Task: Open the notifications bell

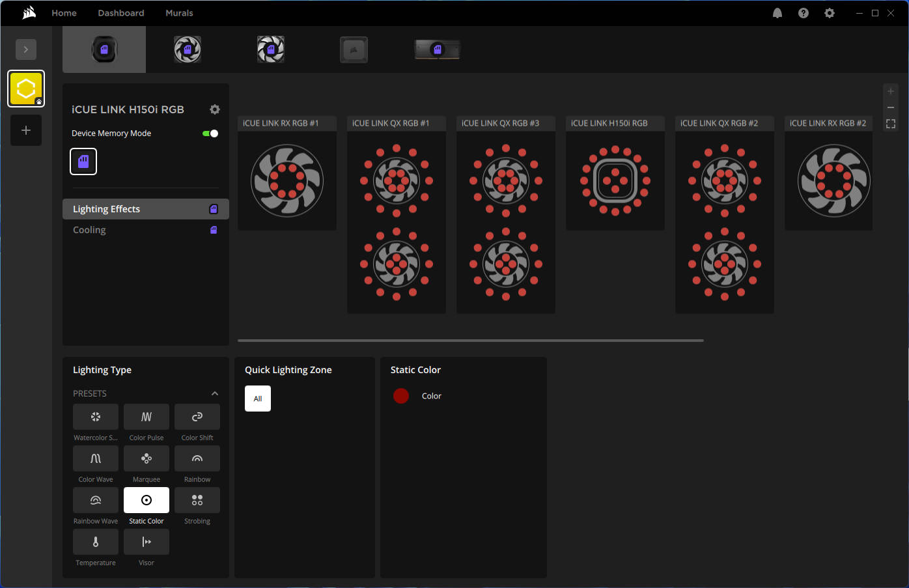Action: tap(777, 13)
